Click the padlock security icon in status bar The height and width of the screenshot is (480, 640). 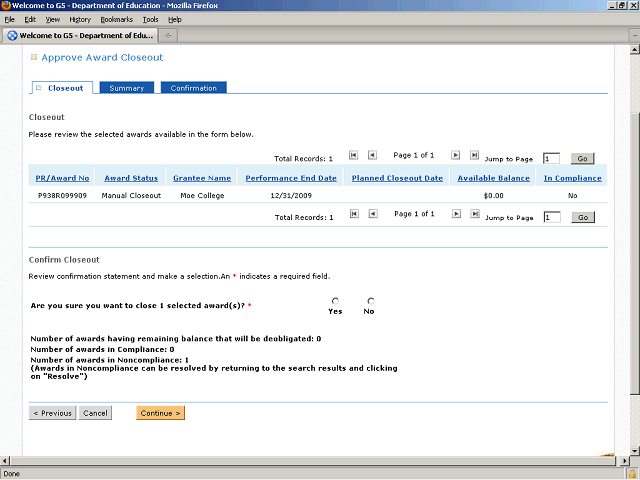632,474
